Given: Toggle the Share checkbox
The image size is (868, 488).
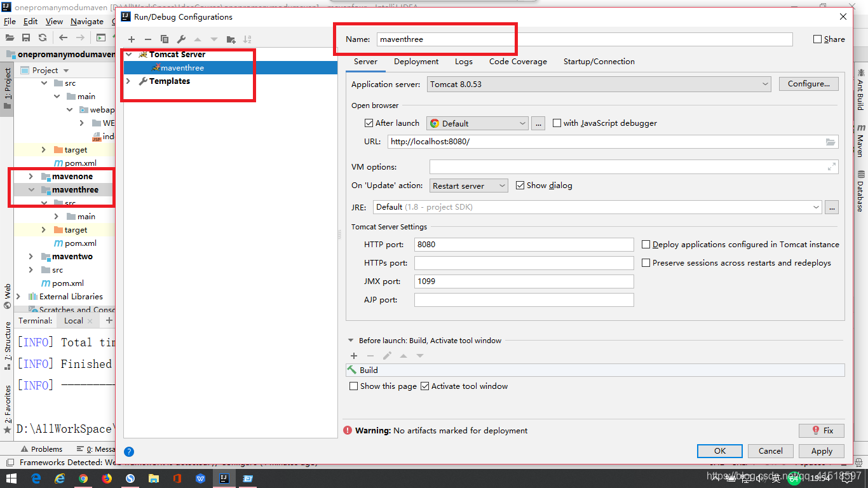Looking at the screenshot, I should pyautogui.click(x=818, y=39).
